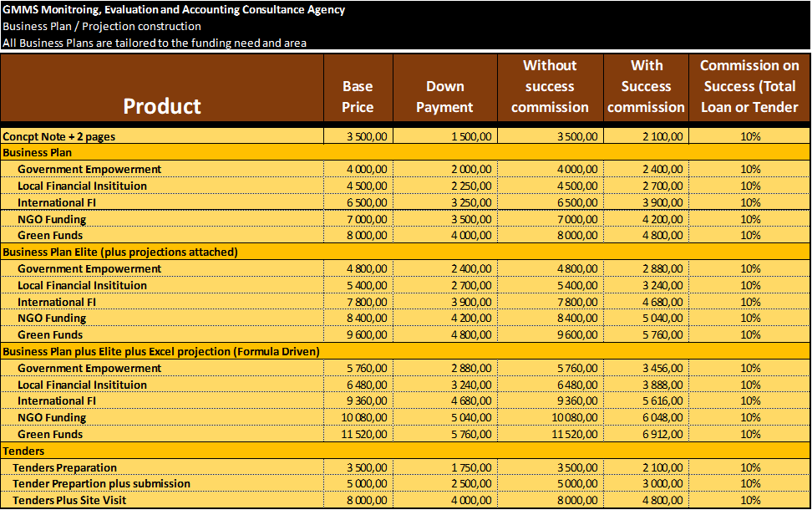
Task: Select the "Down Payment" column header
Action: click(444, 96)
